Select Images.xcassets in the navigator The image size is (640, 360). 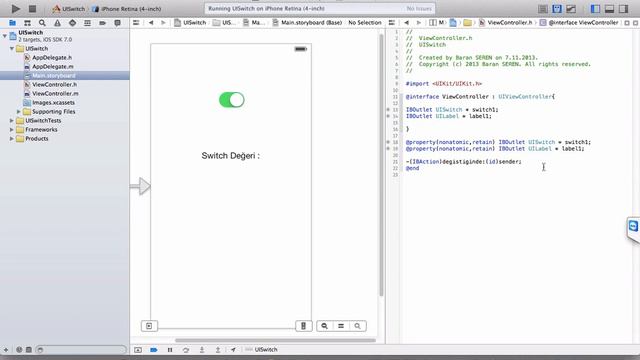click(53, 102)
